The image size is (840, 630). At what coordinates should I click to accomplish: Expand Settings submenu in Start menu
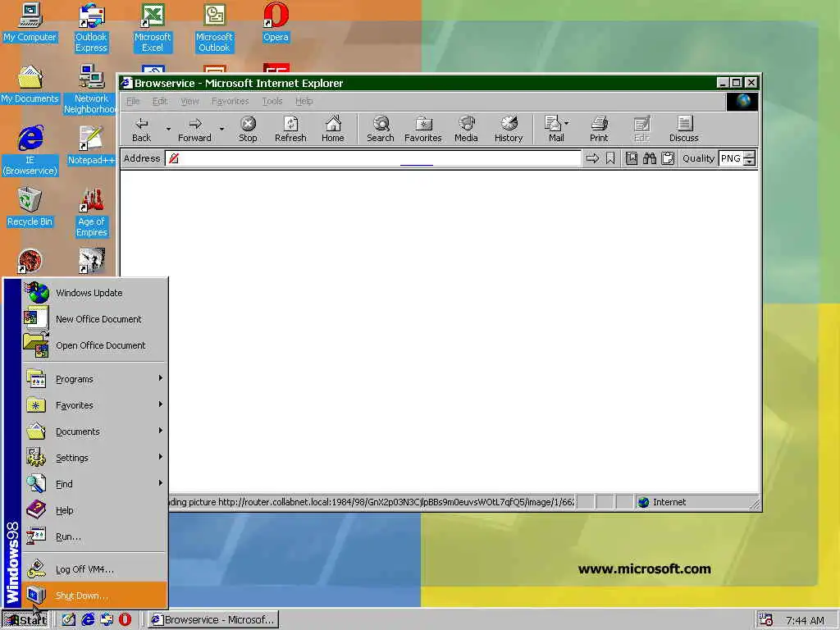click(x=94, y=458)
